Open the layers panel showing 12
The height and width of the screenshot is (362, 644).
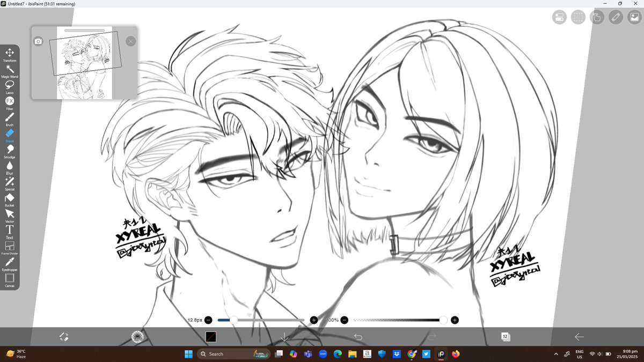click(x=506, y=337)
